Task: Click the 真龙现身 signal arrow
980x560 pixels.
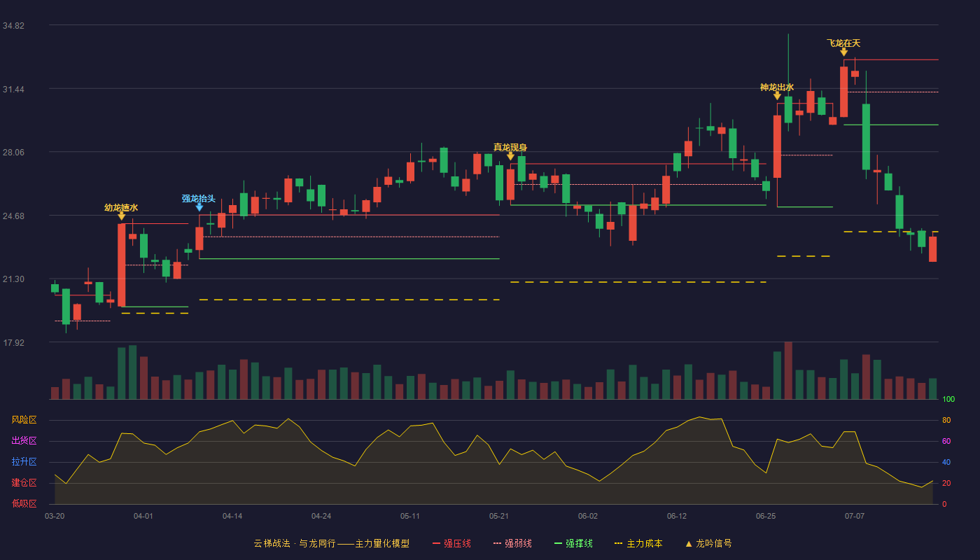Action: click(510, 156)
